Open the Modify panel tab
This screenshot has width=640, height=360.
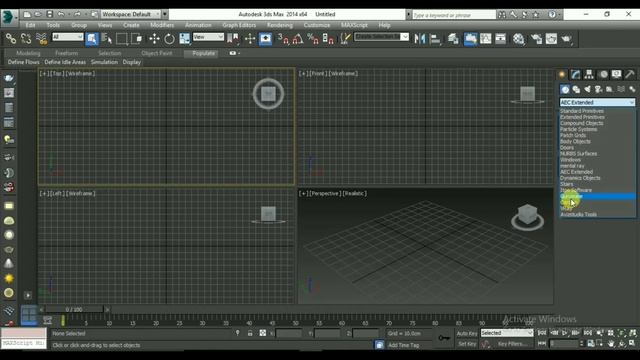pos(576,74)
